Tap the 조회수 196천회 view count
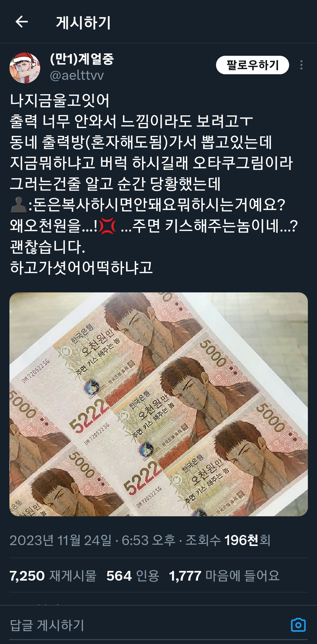The height and width of the screenshot is (644, 317). point(228,540)
